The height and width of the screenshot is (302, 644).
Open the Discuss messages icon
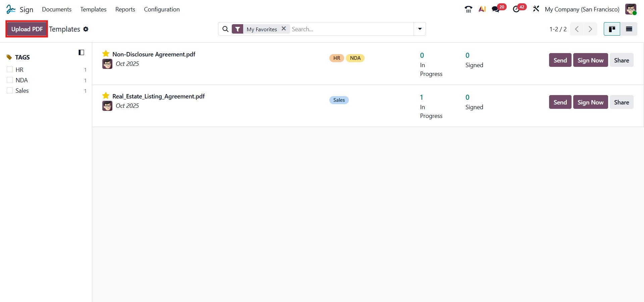click(496, 9)
